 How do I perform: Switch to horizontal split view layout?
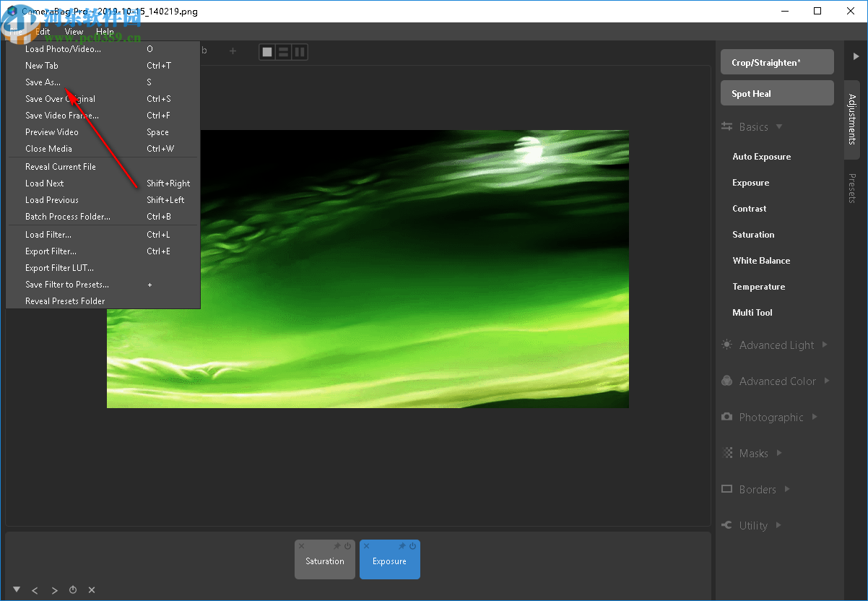(284, 52)
